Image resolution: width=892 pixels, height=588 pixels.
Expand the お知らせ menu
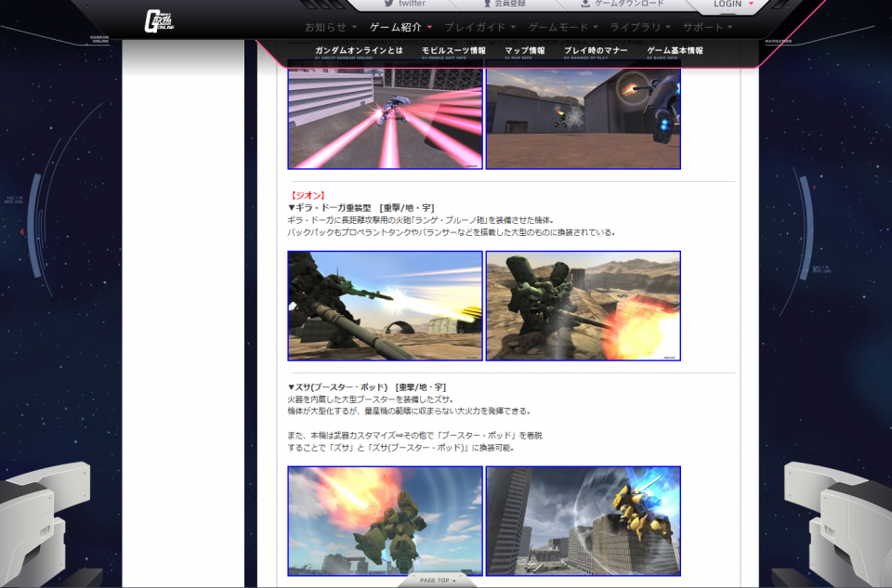331,27
